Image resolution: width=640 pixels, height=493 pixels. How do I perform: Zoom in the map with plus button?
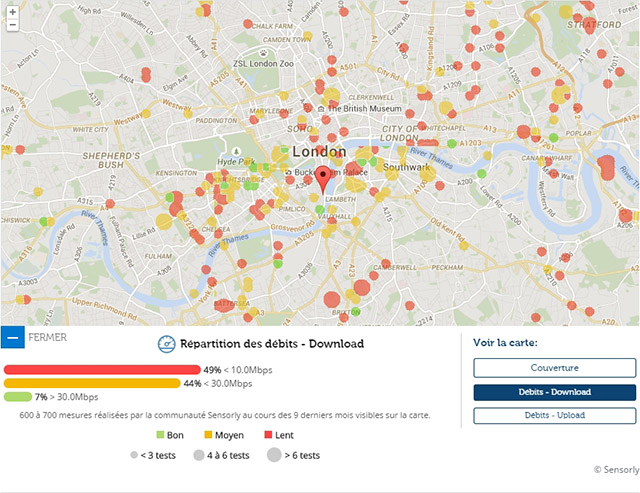[x=13, y=12]
